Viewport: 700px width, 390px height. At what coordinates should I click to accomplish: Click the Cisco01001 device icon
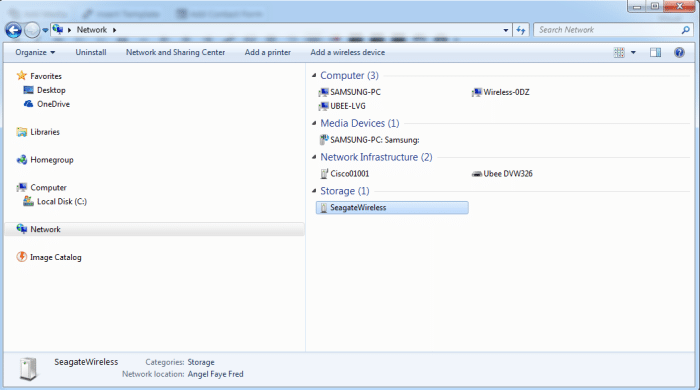tap(324, 174)
